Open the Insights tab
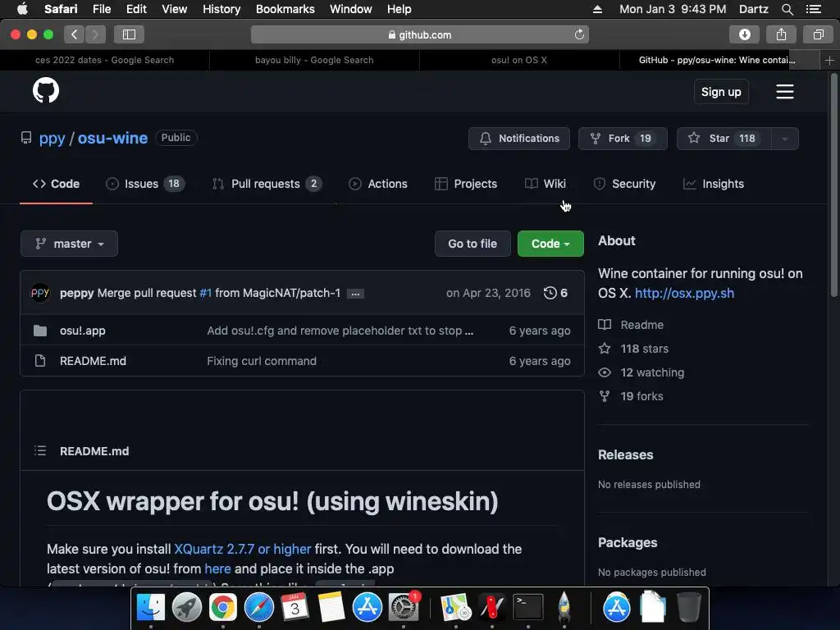This screenshot has height=630, width=840. click(714, 184)
